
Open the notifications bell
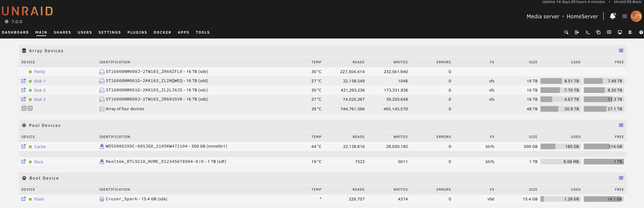pyautogui.click(x=613, y=16)
